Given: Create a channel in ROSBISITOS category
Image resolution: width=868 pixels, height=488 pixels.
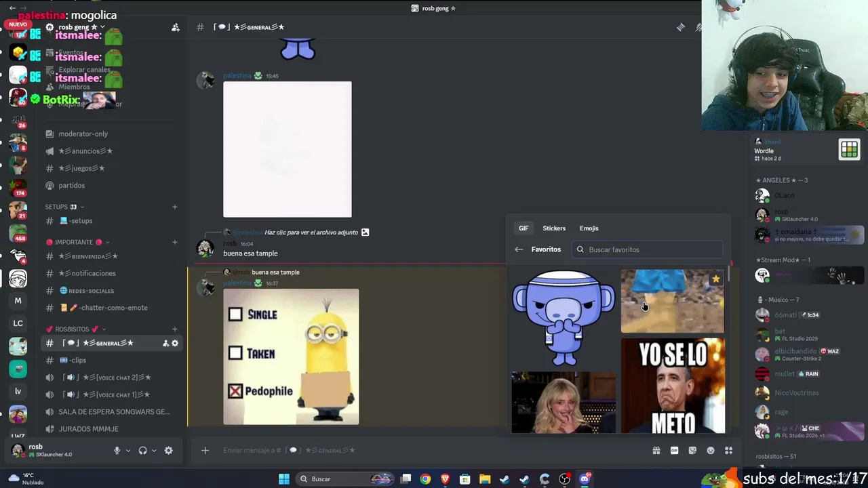Looking at the screenshot, I should (x=175, y=329).
